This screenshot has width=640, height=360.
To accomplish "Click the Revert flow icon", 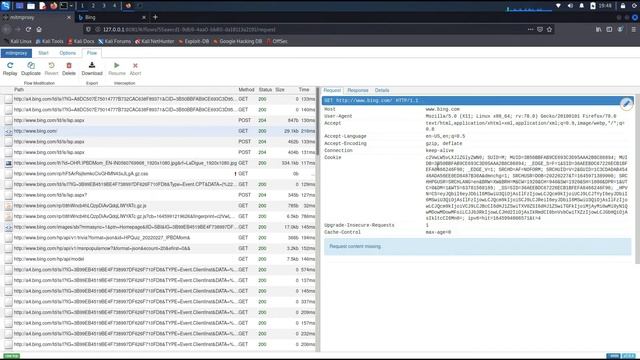I will [51, 65].
